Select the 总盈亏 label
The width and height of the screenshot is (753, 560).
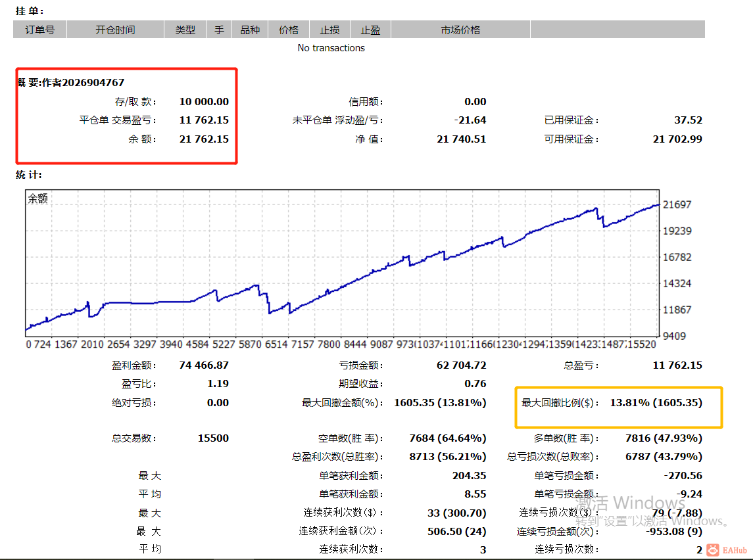point(581,365)
